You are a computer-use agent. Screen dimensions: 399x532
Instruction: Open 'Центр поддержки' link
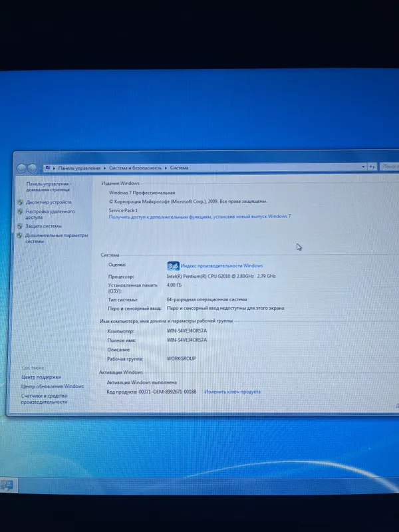[41, 377]
